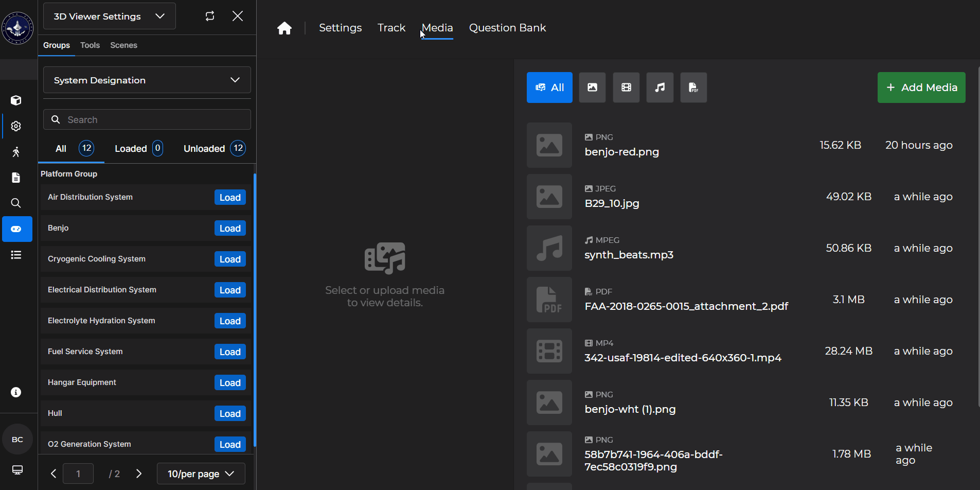Image resolution: width=980 pixels, height=490 pixels.
Task: Open the Question Bank navigation item
Action: click(x=507, y=28)
